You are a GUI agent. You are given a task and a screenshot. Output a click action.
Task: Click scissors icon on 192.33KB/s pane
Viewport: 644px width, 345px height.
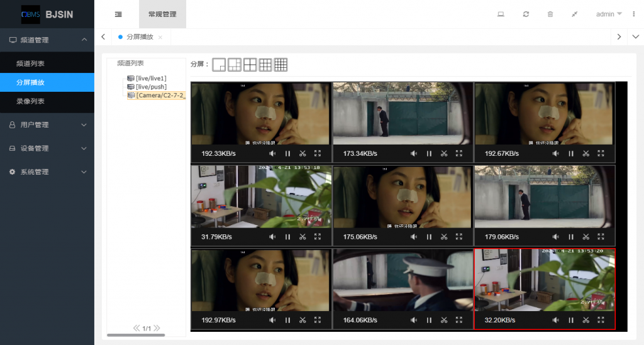coord(303,153)
